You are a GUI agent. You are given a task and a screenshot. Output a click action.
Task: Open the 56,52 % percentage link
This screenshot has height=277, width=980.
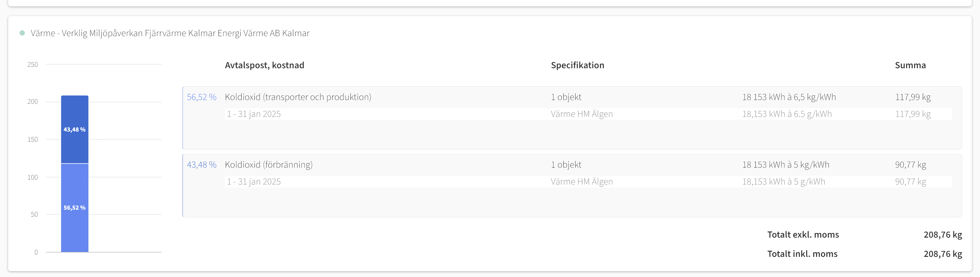click(201, 97)
